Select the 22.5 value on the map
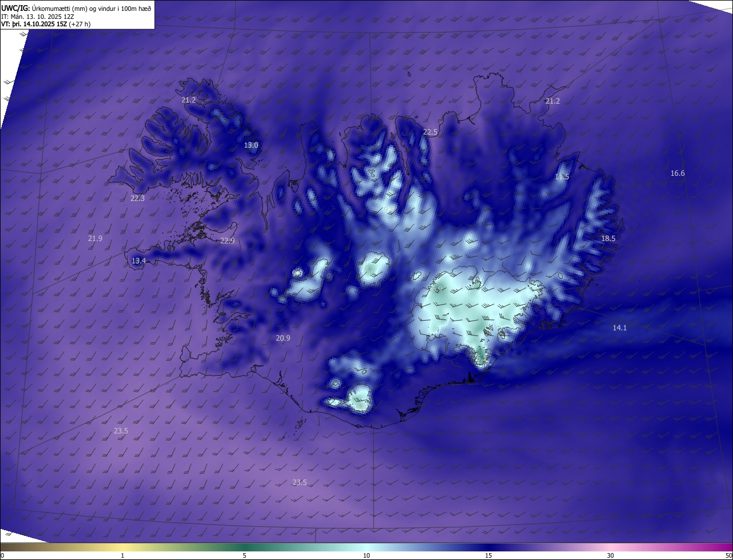The height and width of the screenshot is (560, 733). click(x=430, y=132)
